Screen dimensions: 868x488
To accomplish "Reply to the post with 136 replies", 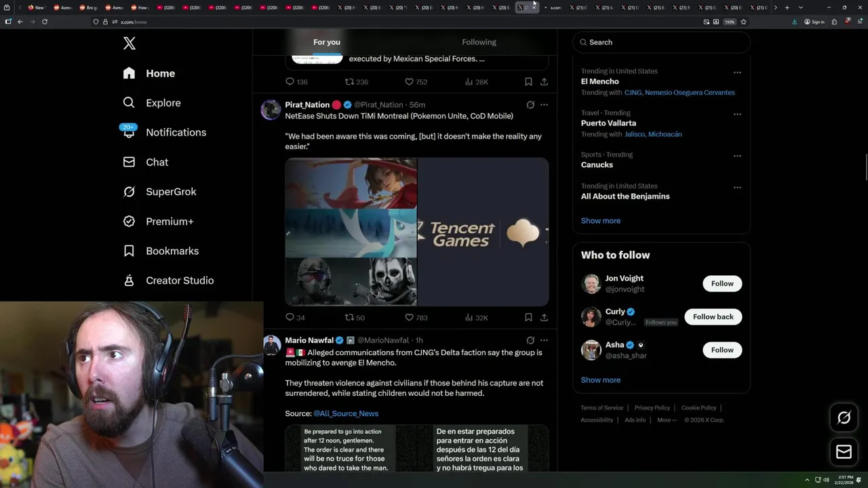I will [296, 82].
